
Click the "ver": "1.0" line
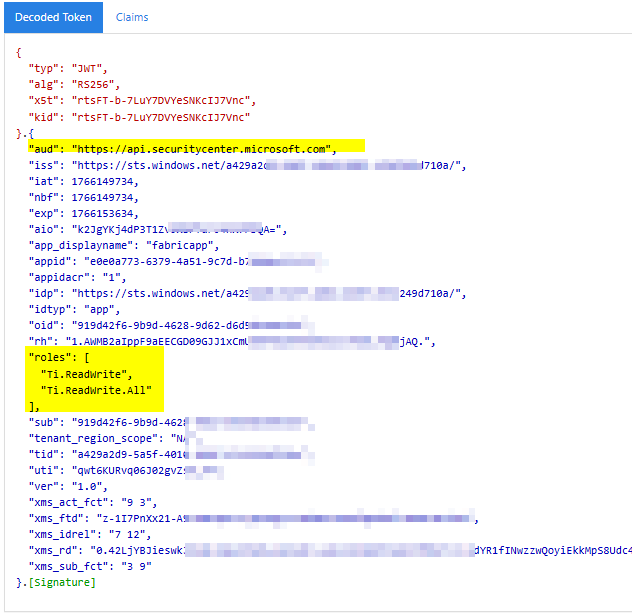(68, 487)
